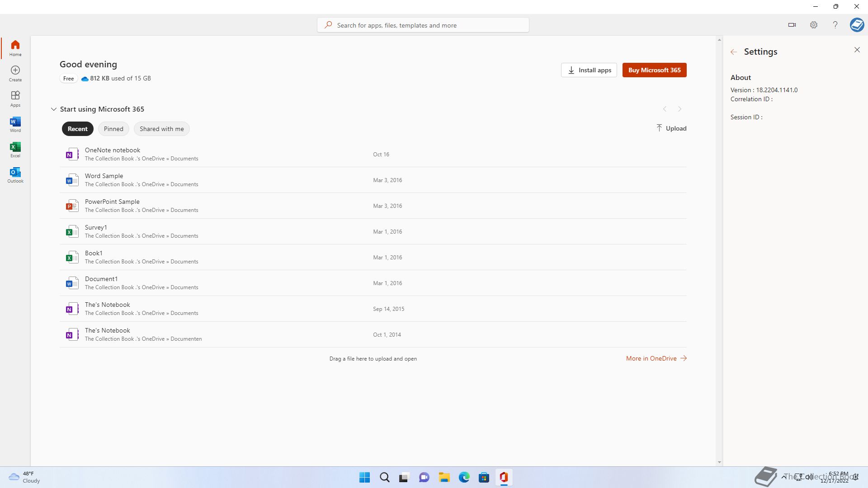This screenshot has width=868, height=488.
Task: Open The's Notebook dated Sep 14, 2015
Action: (x=108, y=305)
